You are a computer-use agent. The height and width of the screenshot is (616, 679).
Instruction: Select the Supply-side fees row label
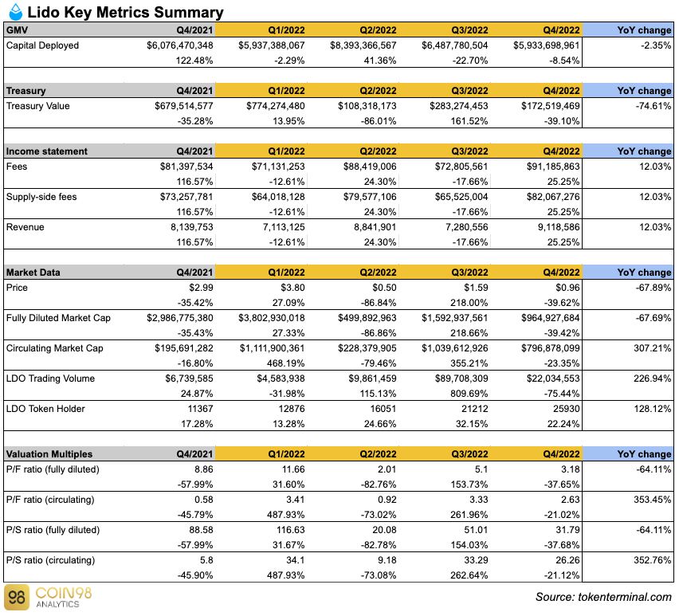41,197
